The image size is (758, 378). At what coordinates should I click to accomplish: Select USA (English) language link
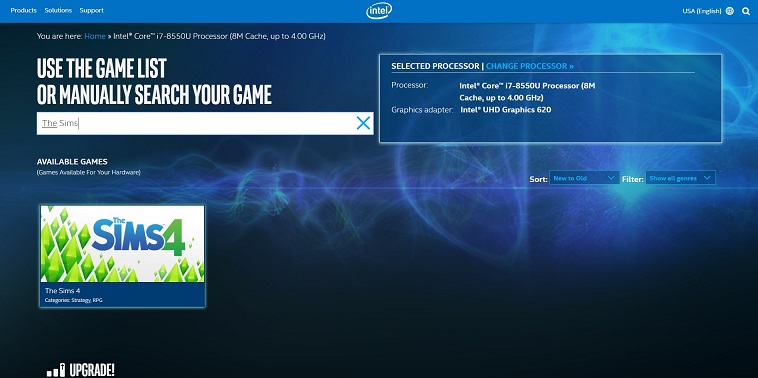pyautogui.click(x=701, y=11)
